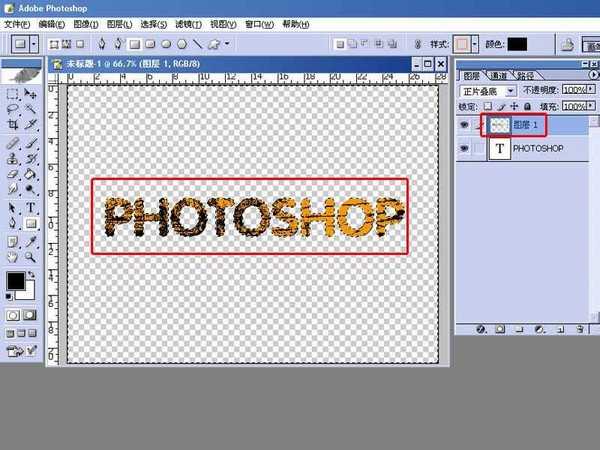Open the blend mode dropdown 正片叠底
This screenshot has width=600, height=450.
pyautogui.click(x=512, y=90)
